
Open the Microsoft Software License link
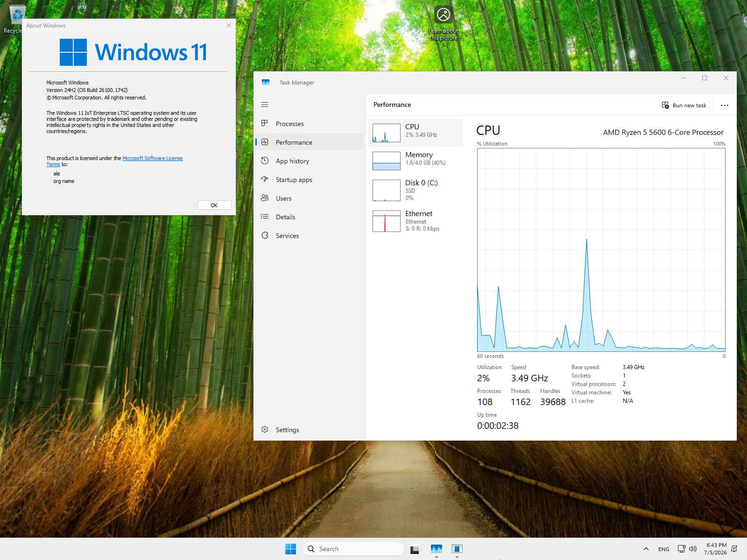point(153,158)
